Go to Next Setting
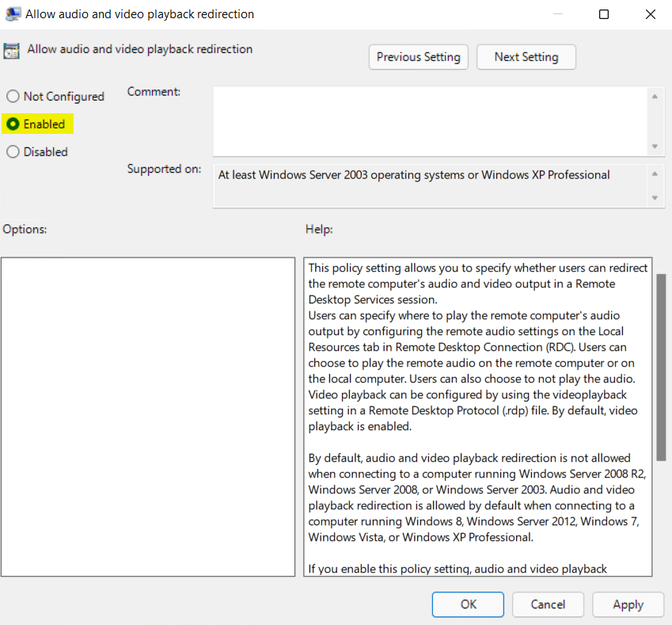The image size is (672, 625). coord(526,57)
